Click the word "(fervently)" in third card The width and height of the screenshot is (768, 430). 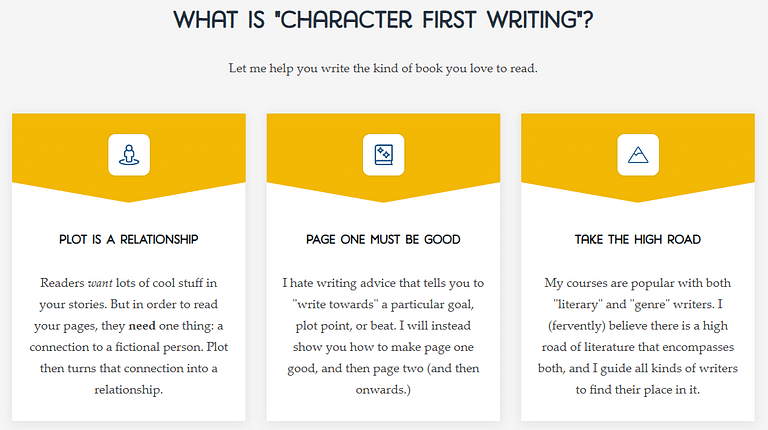tap(576, 326)
